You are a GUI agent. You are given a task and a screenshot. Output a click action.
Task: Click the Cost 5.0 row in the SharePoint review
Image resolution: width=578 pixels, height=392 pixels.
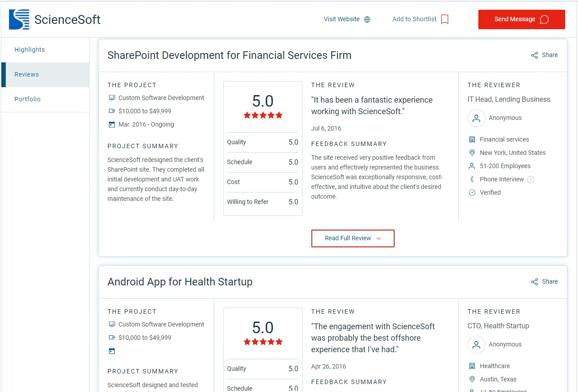coord(263,182)
